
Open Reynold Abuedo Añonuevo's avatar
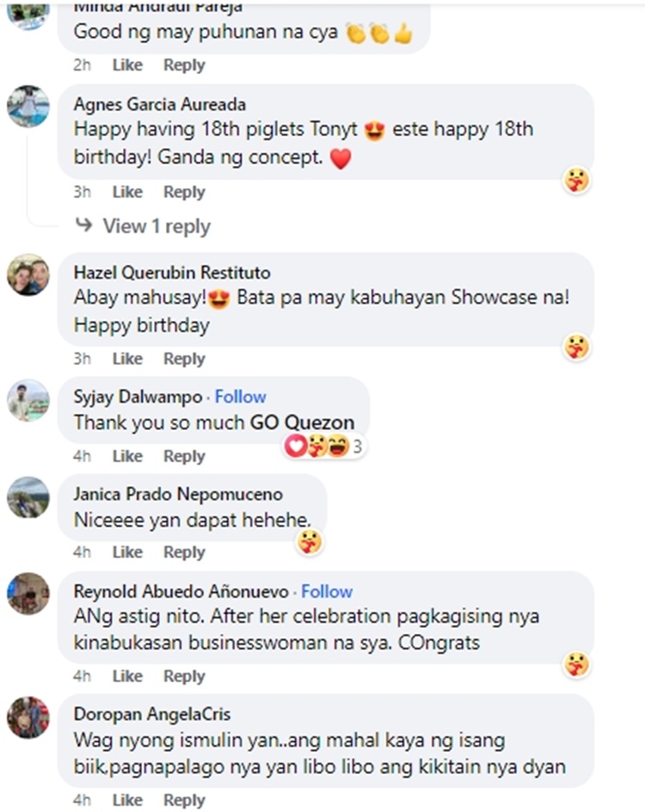[28, 594]
